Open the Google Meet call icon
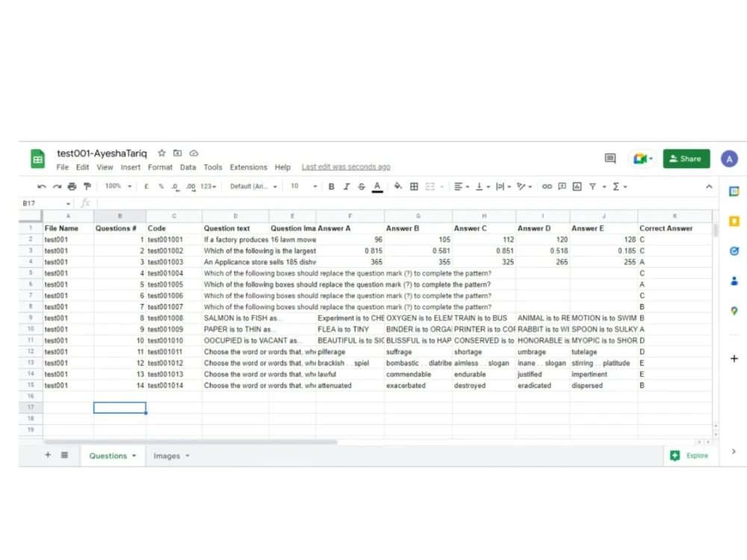The image size is (747, 560). [x=642, y=159]
